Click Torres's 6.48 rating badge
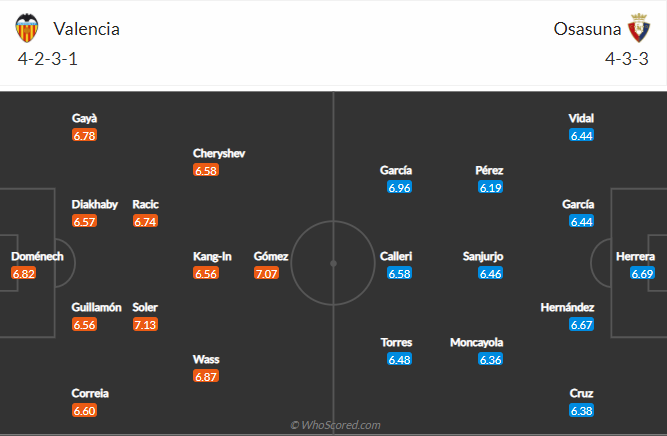This screenshot has width=667, height=436. [396, 359]
